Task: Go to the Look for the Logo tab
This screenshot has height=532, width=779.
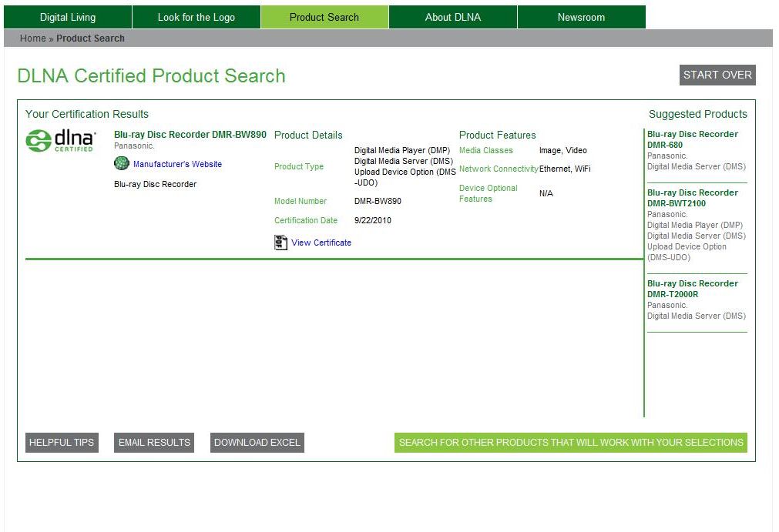Action: tap(196, 17)
